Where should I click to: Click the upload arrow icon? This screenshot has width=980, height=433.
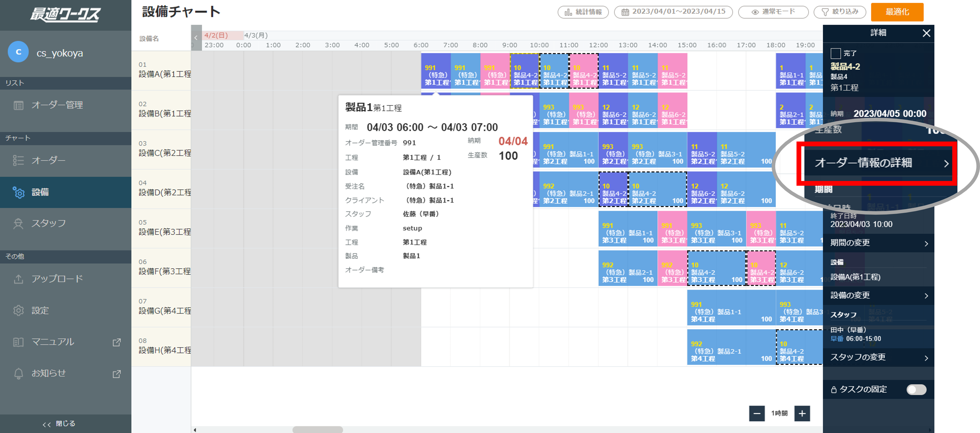tap(18, 279)
